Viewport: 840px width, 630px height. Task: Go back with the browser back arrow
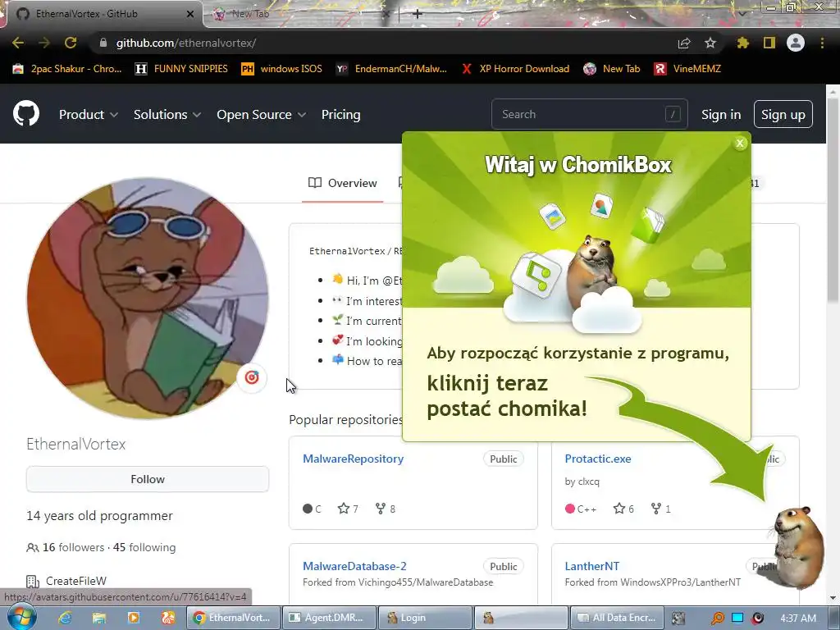click(x=18, y=43)
